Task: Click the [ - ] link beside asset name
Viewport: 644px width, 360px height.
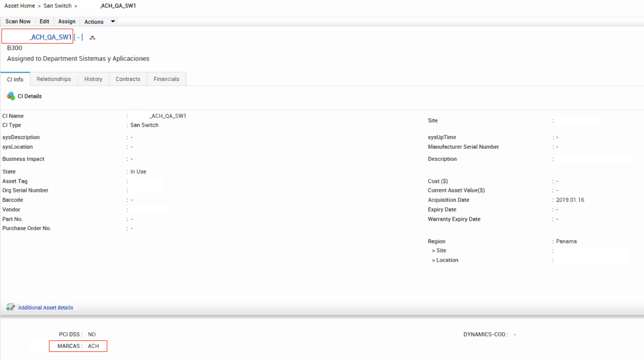Action: (x=78, y=37)
